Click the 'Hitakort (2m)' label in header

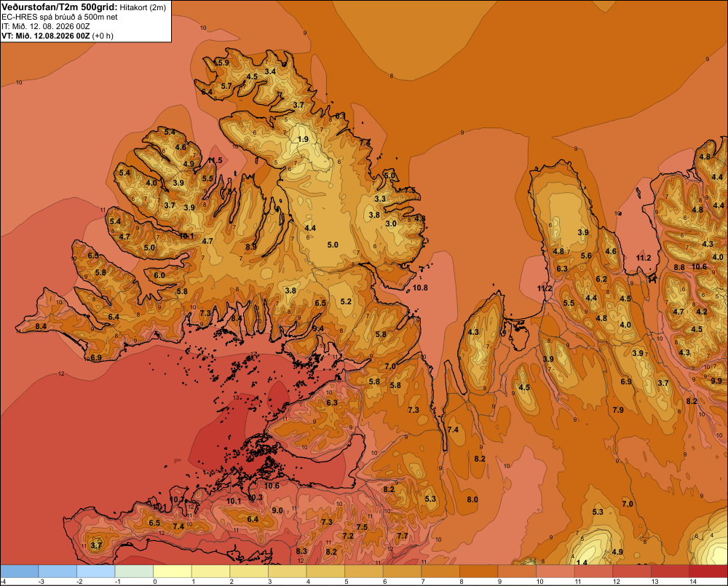[143, 7]
